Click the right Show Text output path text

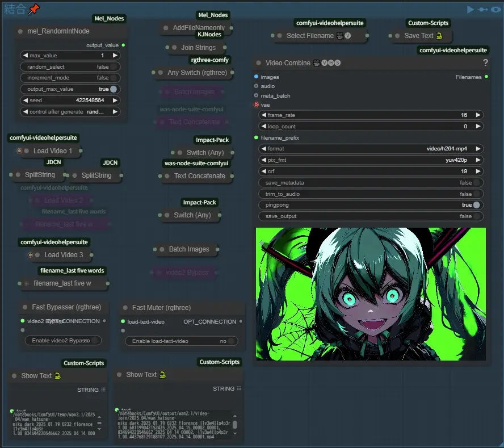point(174,425)
